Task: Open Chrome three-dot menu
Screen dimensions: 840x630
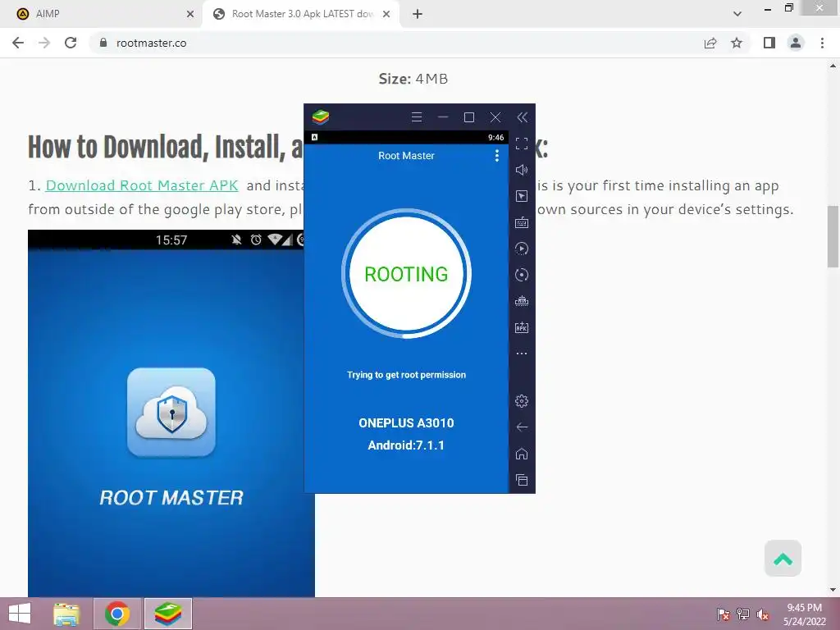Action: pyautogui.click(x=822, y=43)
